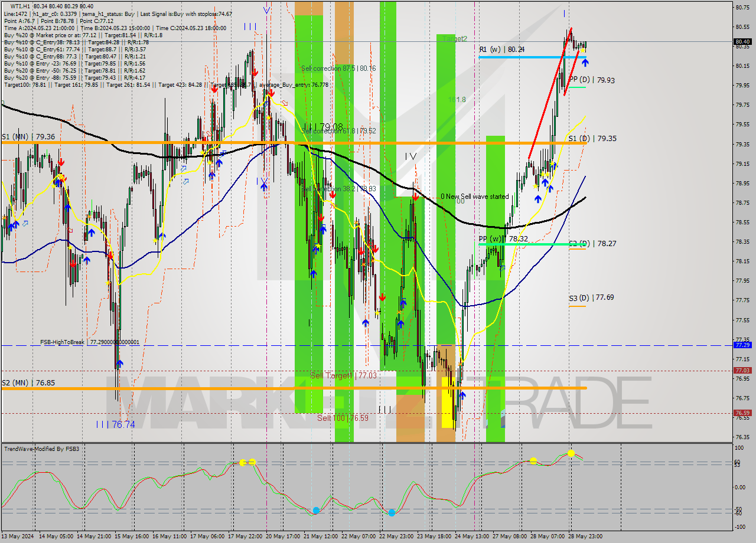Click the yellow peak dot at latest oscillator high
The image size is (756, 543).
[x=571, y=453]
